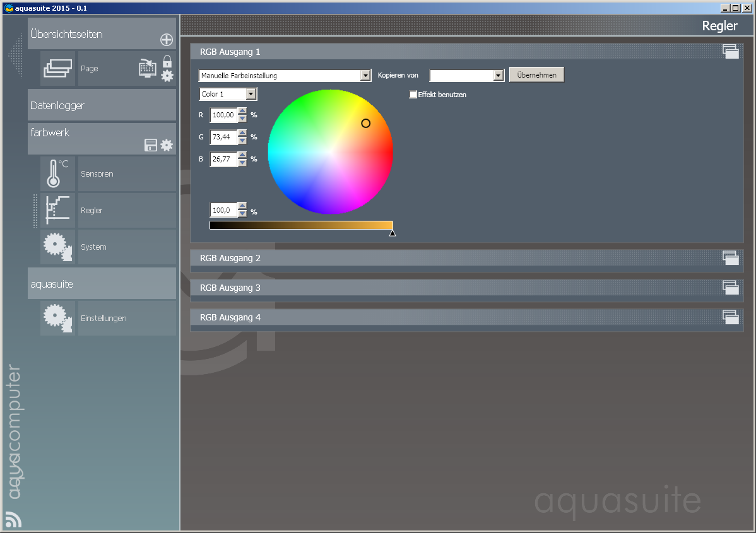This screenshot has width=756, height=533.
Task: Go to Sensoren page
Action: point(127,173)
